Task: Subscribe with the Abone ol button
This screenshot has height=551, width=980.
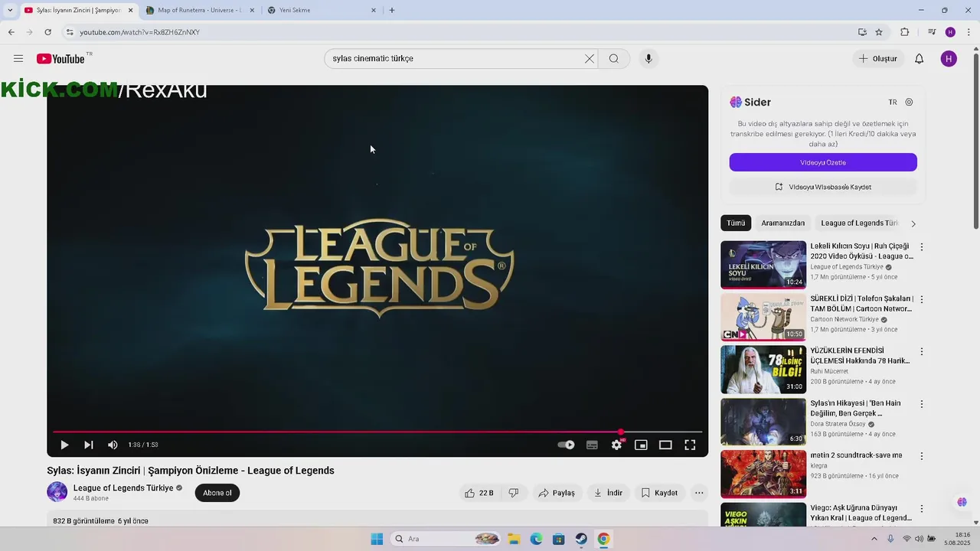Action: (x=217, y=493)
